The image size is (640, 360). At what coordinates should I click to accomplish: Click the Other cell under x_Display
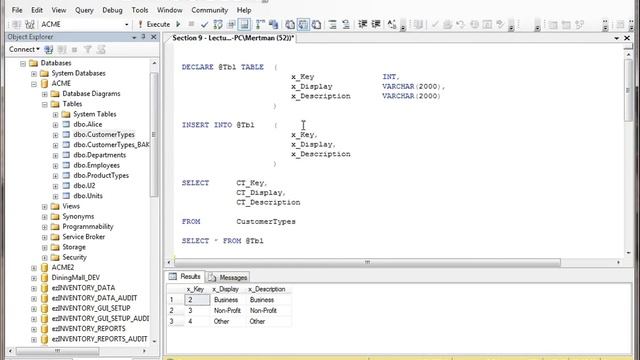pos(227,322)
